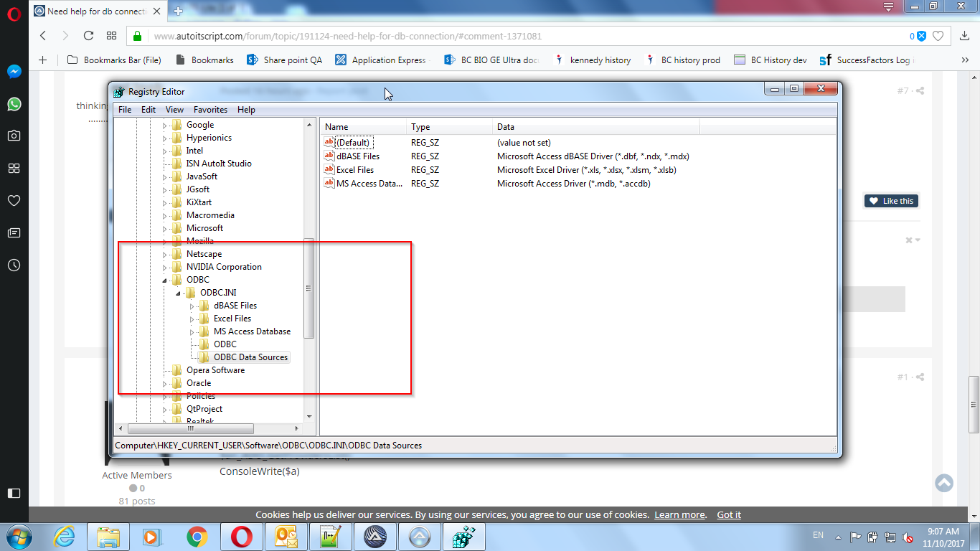Expand the JavaSoft registry key

(164, 176)
